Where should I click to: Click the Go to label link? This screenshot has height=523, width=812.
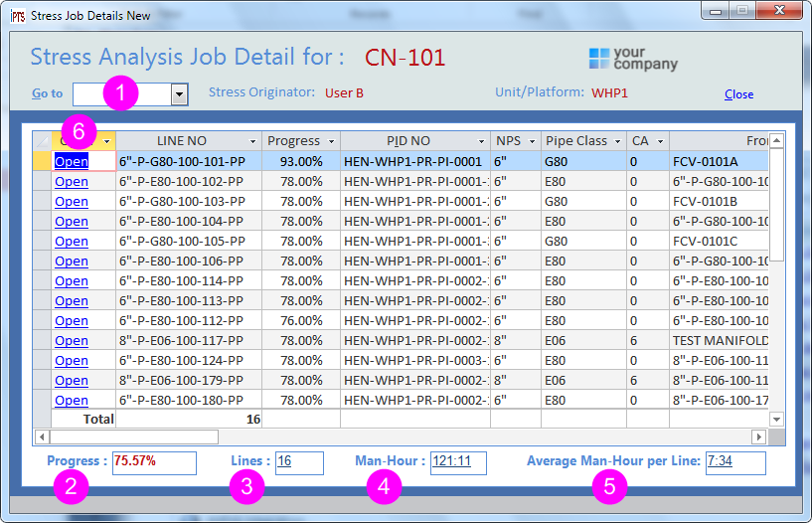(47, 93)
